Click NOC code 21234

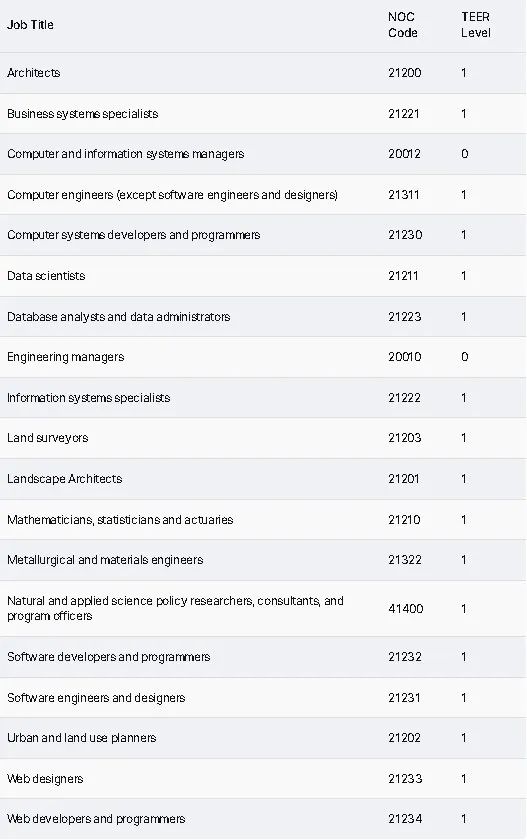click(405, 819)
